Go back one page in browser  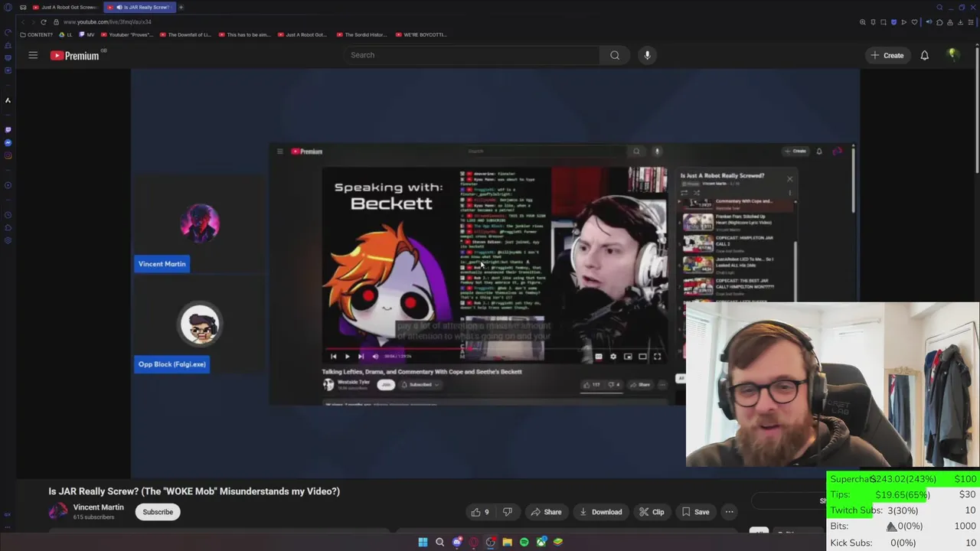point(23,22)
